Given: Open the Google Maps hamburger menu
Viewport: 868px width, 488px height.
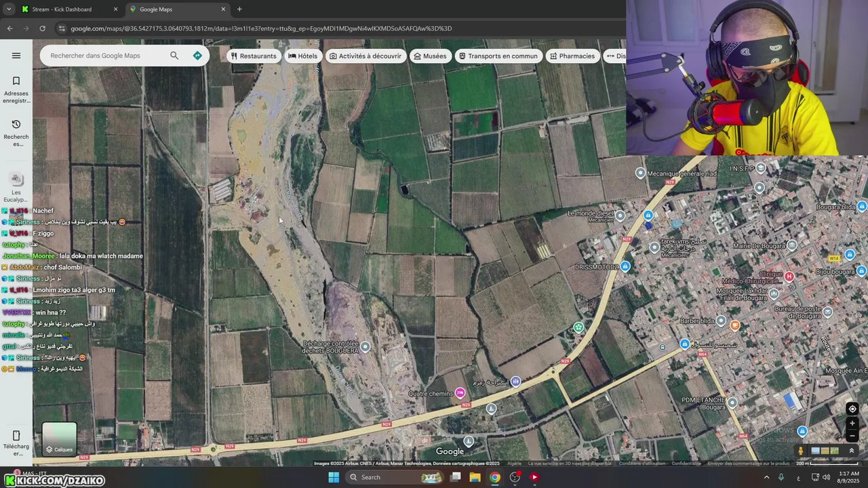Looking at the screenshot, I should point(16,56).
